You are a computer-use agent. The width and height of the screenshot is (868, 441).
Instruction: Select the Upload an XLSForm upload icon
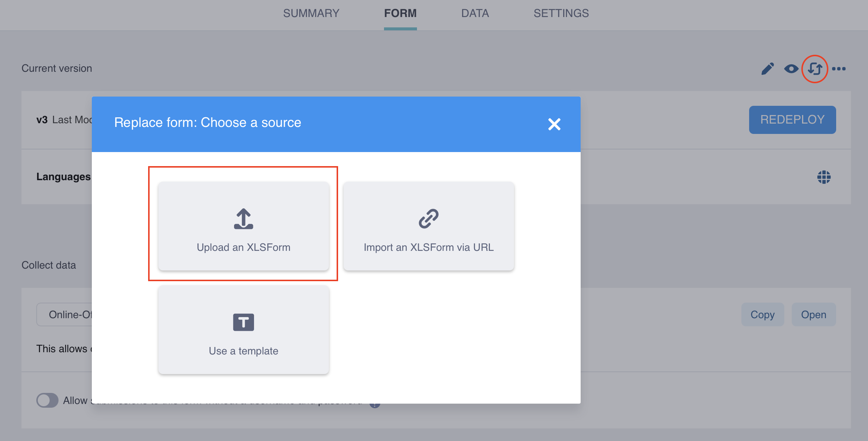point(243,219)
